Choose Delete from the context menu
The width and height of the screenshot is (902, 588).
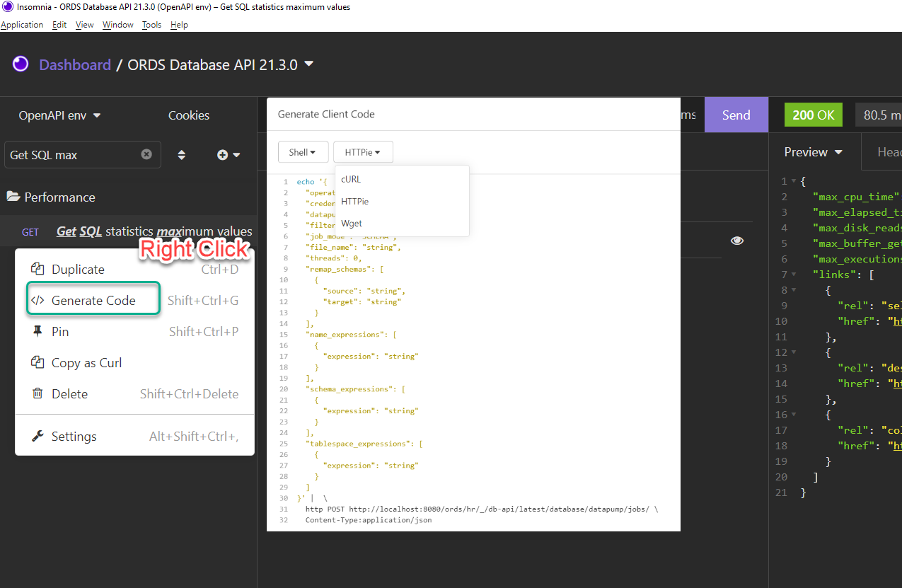click(x=134, y=393)
